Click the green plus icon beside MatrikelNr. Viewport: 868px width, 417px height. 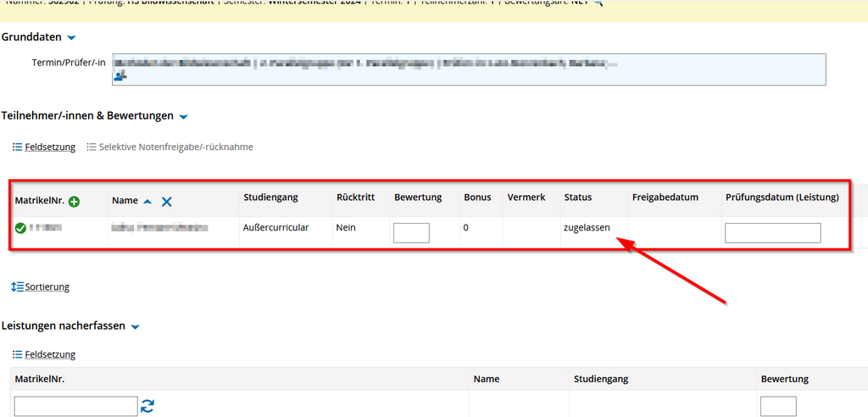pos(75,202)
